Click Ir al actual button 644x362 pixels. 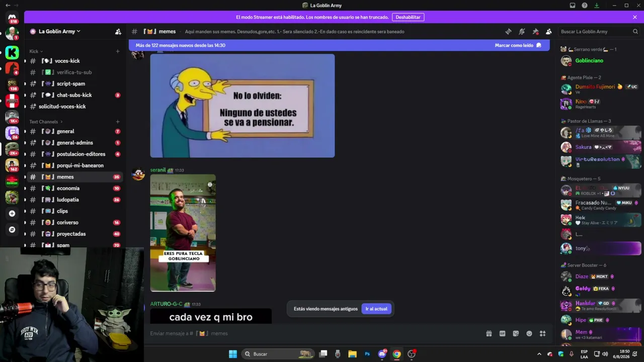[376, 309]
